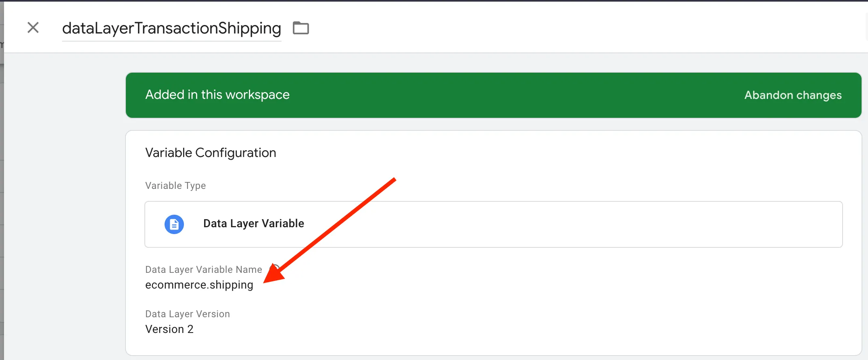The height and width of the screenshot is (360, 868).
Task: Click the blue Data Layer Variable icon
Action: click(x=174, y=224)
